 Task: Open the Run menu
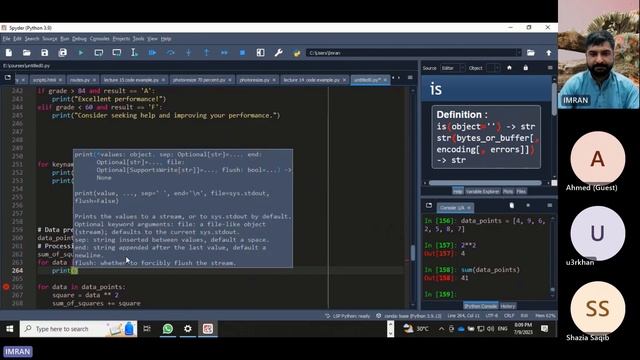(x=64, y=39)
